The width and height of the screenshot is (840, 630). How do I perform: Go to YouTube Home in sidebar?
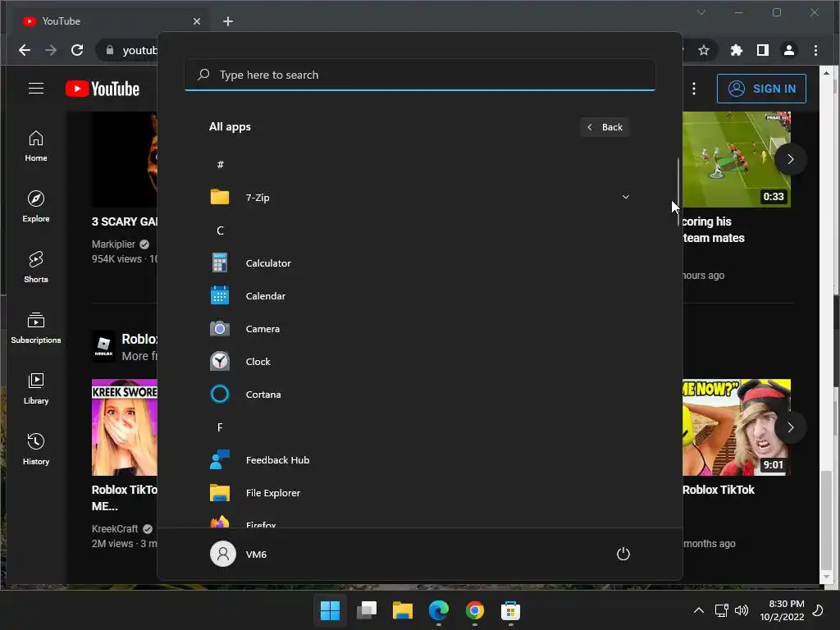coord(36,146)
